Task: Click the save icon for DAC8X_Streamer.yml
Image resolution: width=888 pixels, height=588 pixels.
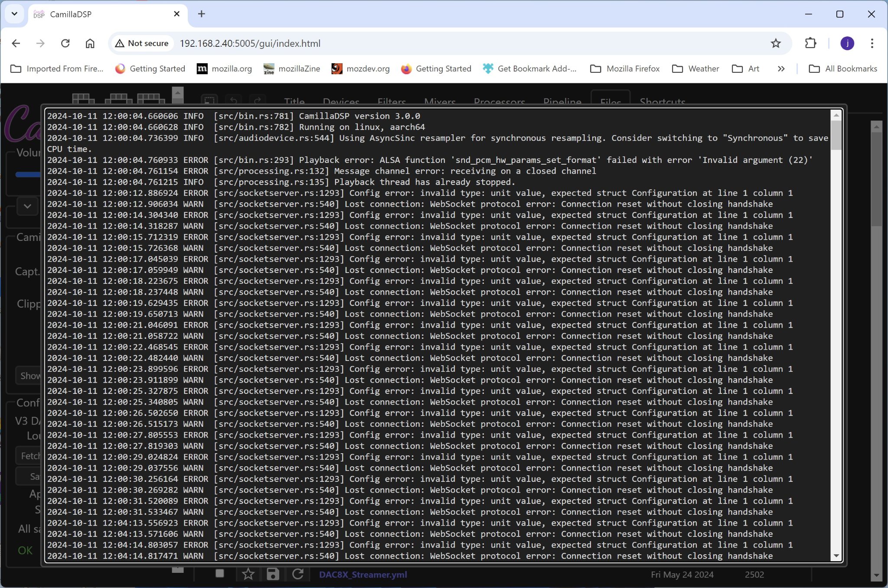Action: (x=273, y=574)
